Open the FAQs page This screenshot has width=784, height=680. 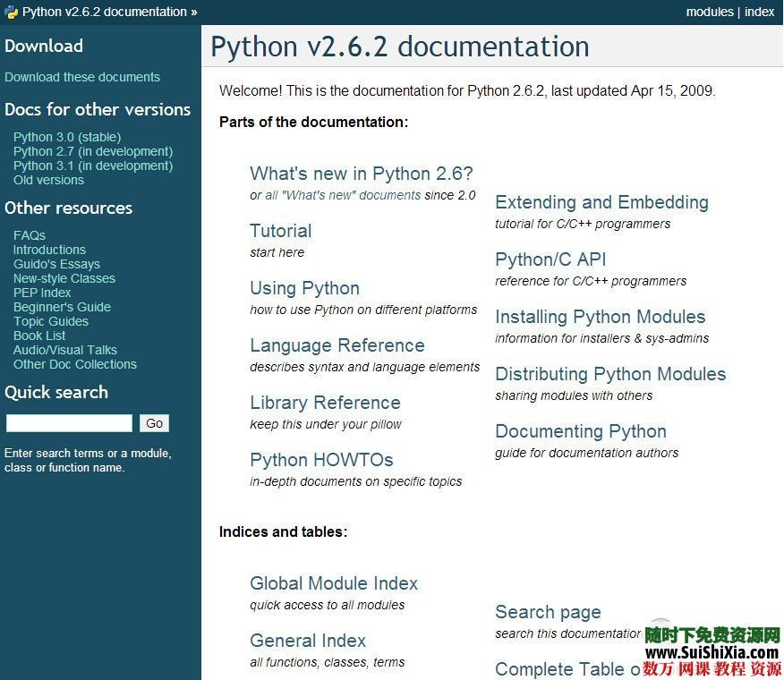[29, 235]
